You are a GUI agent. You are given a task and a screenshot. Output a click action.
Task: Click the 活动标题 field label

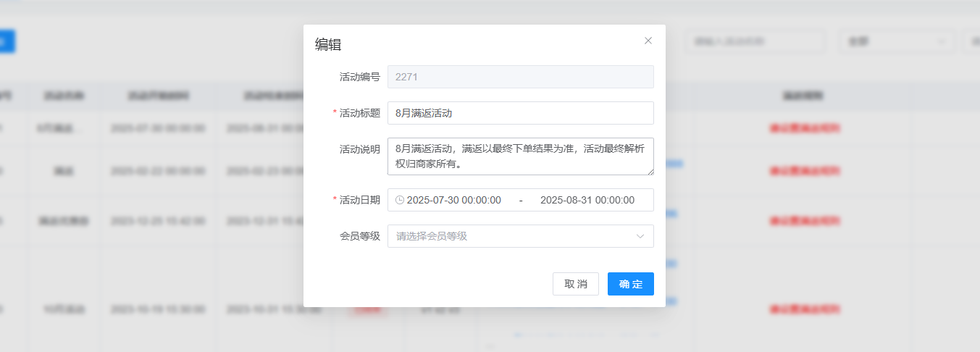359,113
